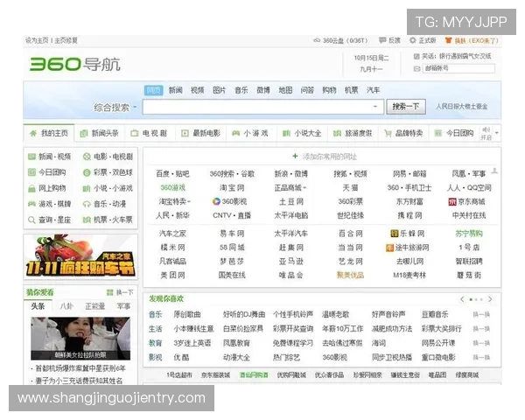
Task: Click the 360影视 colorful circle icon
Action: pyautogui.click(x=216, y=201)
